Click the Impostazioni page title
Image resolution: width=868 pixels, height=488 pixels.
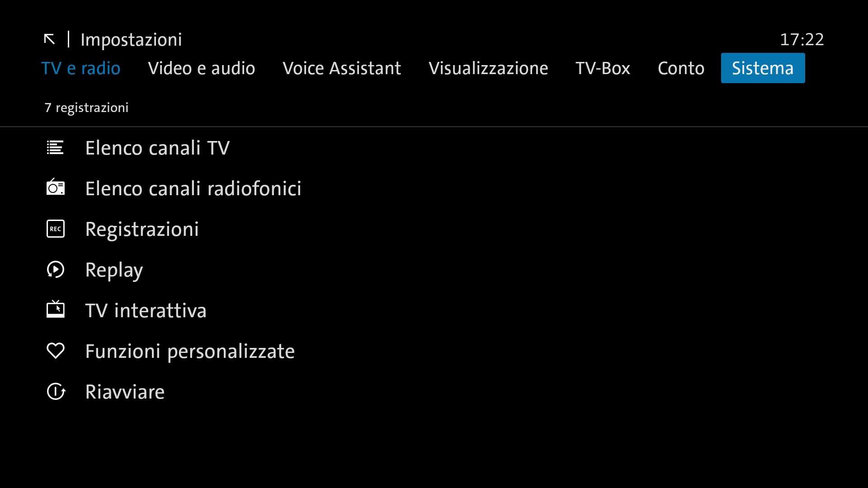(131, 40)
